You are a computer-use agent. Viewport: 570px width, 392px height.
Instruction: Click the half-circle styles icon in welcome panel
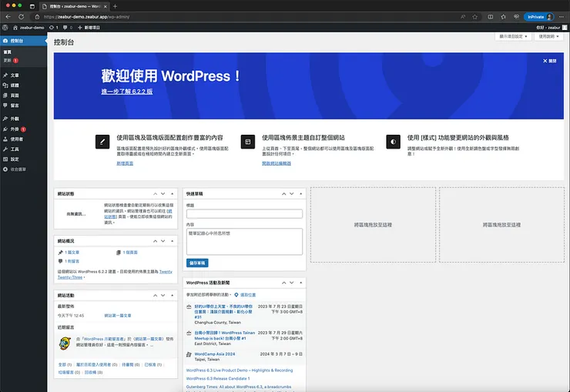[394, 142]
